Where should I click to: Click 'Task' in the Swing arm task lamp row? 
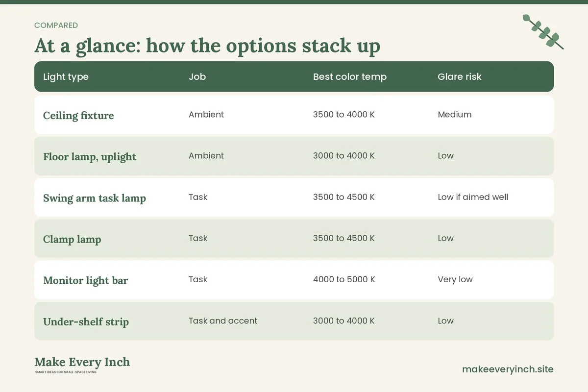point(198,197)
